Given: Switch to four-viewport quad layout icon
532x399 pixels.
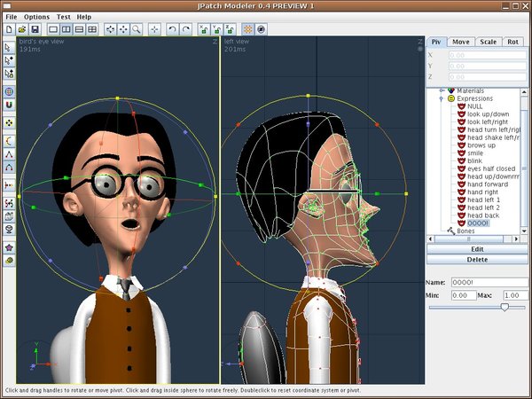Looking at the screenshot, I should coord(92,29).
